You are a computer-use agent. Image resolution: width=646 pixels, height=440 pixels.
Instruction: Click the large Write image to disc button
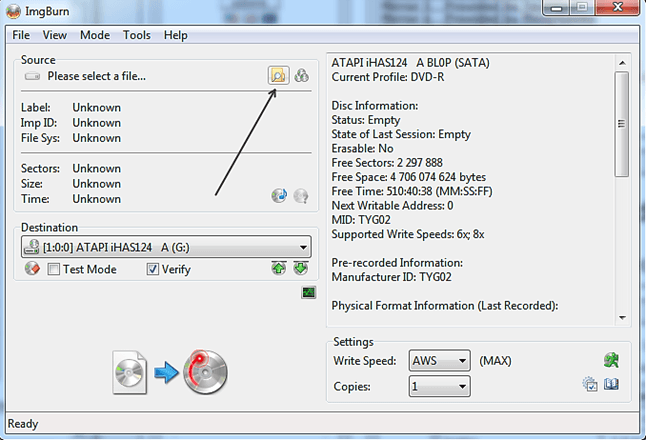pos(171,373)
